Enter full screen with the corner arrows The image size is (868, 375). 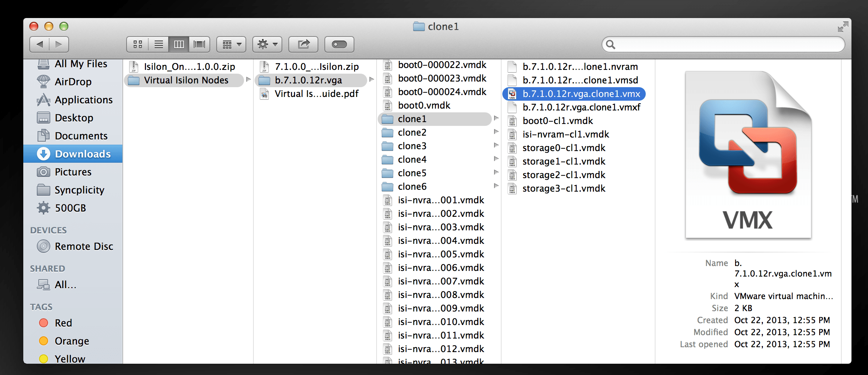pyautogui.click(x=843, y=27)
